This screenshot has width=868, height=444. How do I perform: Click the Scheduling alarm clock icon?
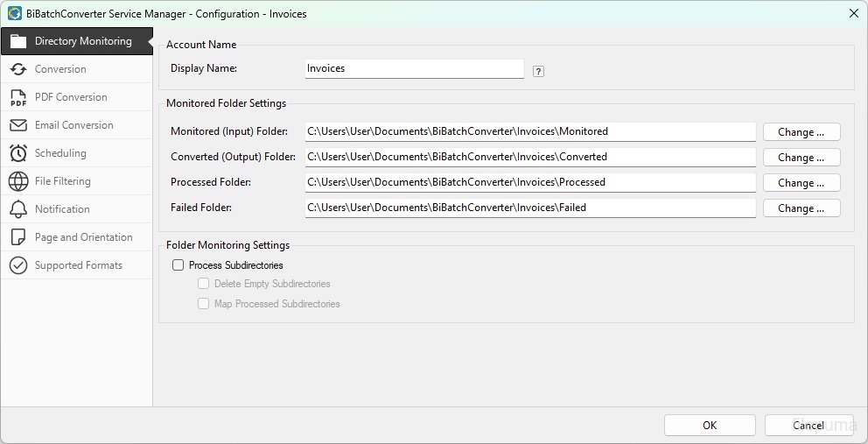click(x=17, y=153)
